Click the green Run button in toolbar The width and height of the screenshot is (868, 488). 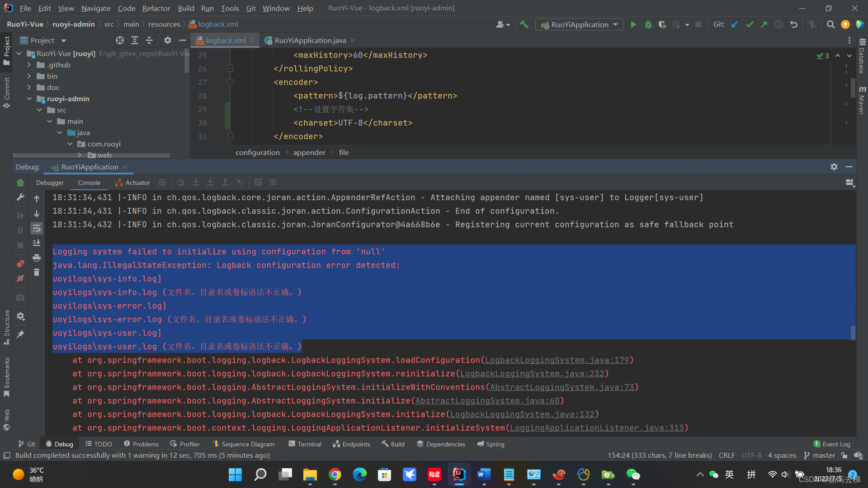[x=633, y=24]
